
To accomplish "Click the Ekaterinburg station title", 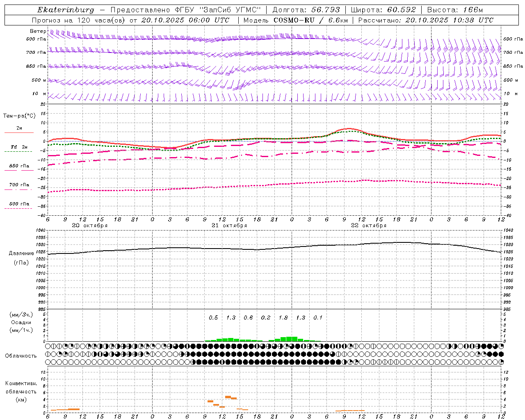I will point(66,10).
